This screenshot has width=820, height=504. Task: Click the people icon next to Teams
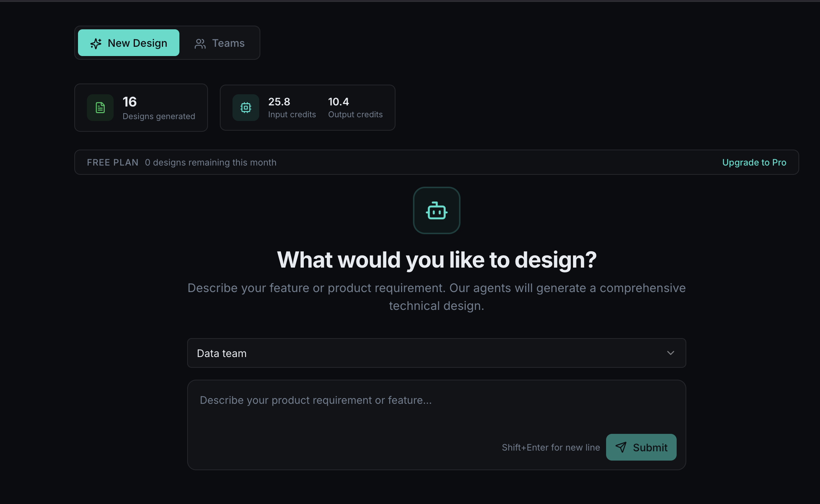(x=200, y=43)
